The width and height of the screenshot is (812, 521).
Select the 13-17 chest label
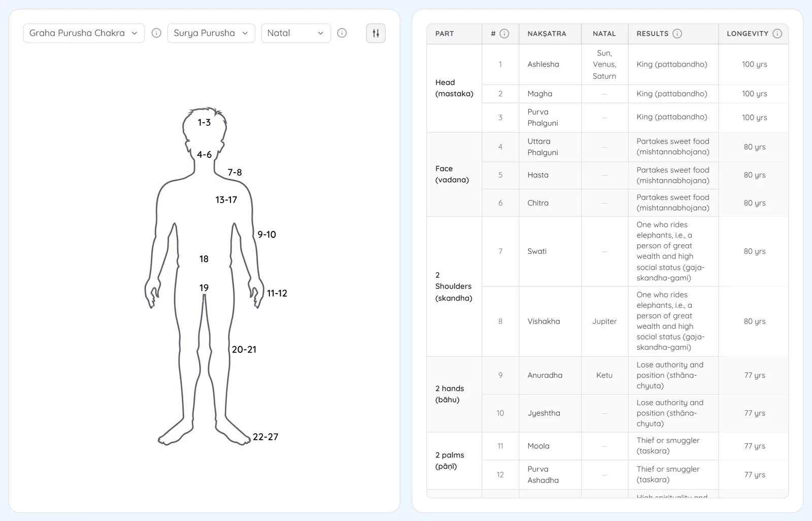[226, 200]
